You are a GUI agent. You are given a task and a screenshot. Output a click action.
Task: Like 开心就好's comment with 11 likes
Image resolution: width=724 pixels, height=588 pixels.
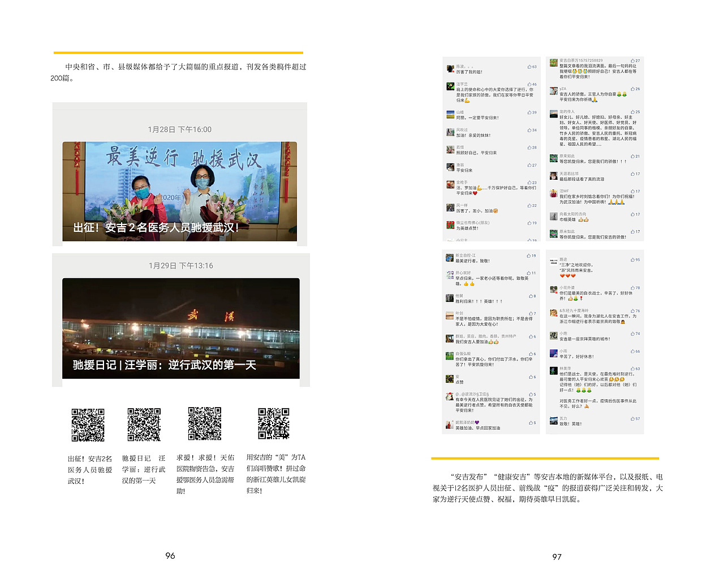click(x=529, y=273)
